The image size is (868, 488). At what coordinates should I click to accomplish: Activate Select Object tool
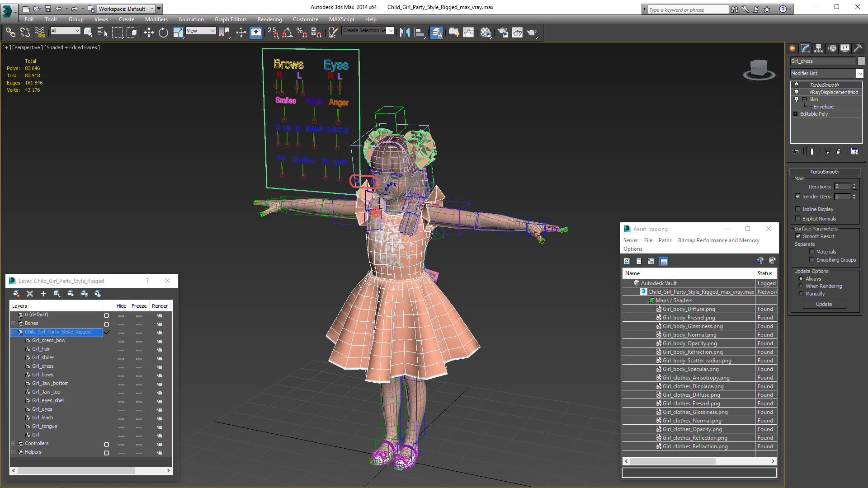88,32
